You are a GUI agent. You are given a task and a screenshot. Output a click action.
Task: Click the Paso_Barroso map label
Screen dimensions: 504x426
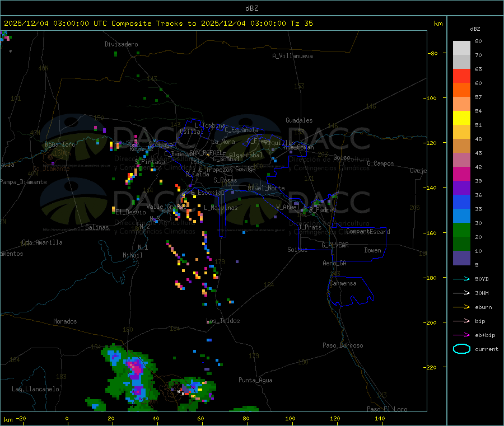pyautogui.click(x=343, y=345)
